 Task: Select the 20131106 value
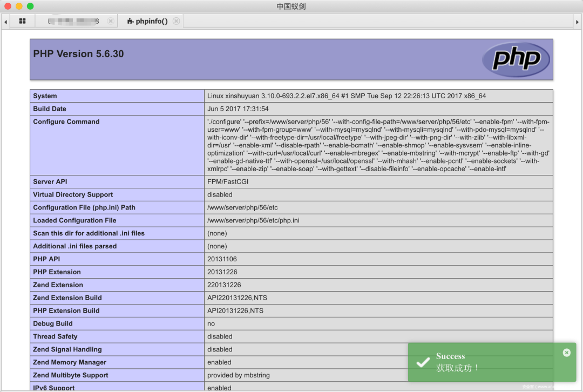tap(222, 259)
